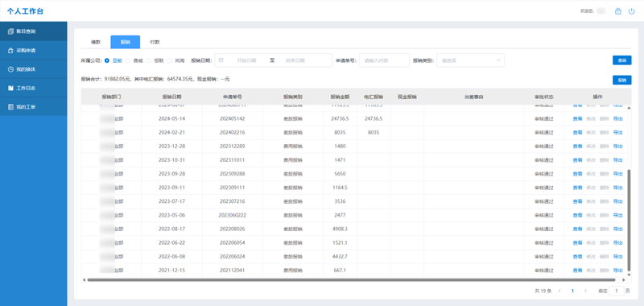
Task: Open the 报销类别 dropdown
Action: pyautogui.click(x=470, y=60)
